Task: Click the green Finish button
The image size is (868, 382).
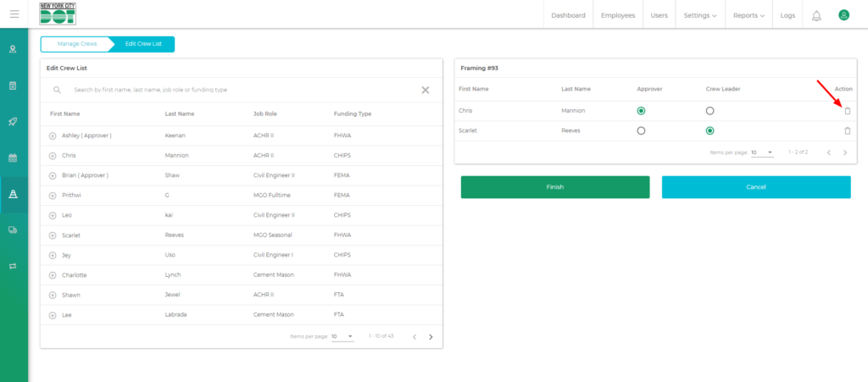Action: (x=555, y=187)
